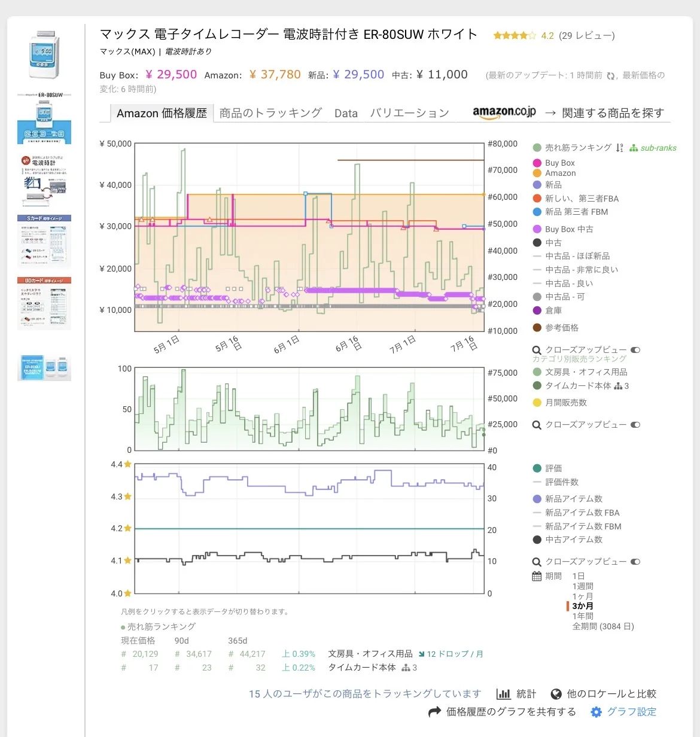The image size is (700, 737).
Task: Click the sub-ranks link
Action: 658,148
